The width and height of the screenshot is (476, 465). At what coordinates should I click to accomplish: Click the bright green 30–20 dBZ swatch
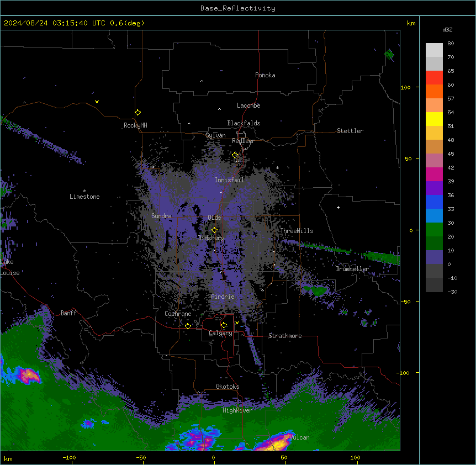click(x=434, y=230)
